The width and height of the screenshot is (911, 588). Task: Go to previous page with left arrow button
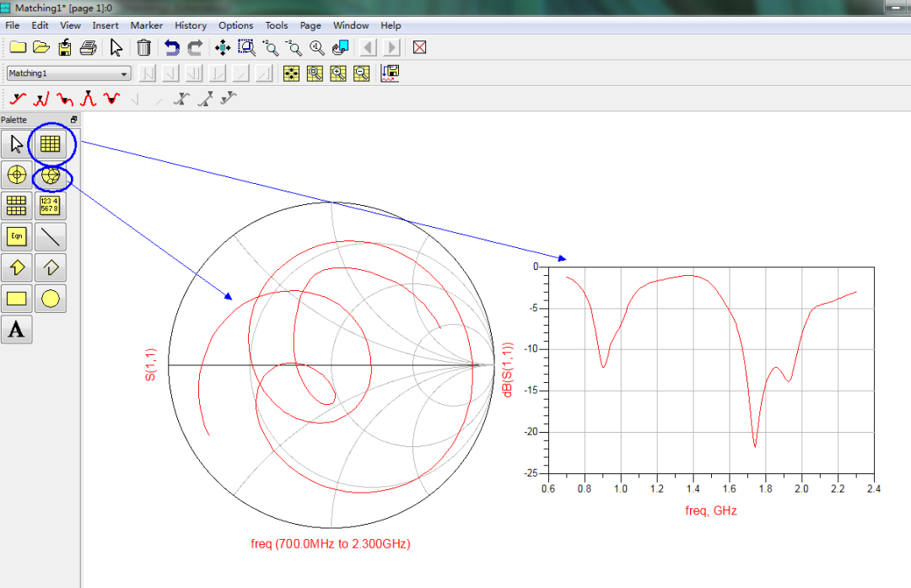(x=368, y=47)
